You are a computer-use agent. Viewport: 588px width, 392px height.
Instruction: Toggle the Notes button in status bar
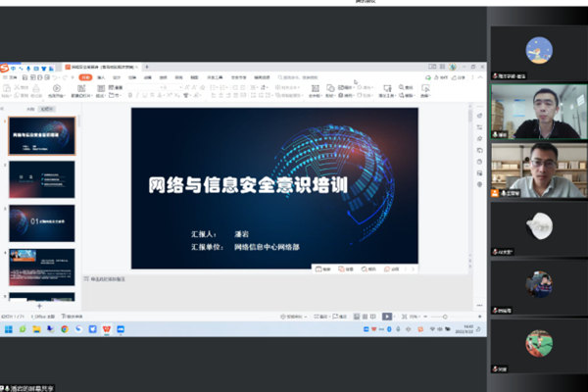tap(320, 317)
